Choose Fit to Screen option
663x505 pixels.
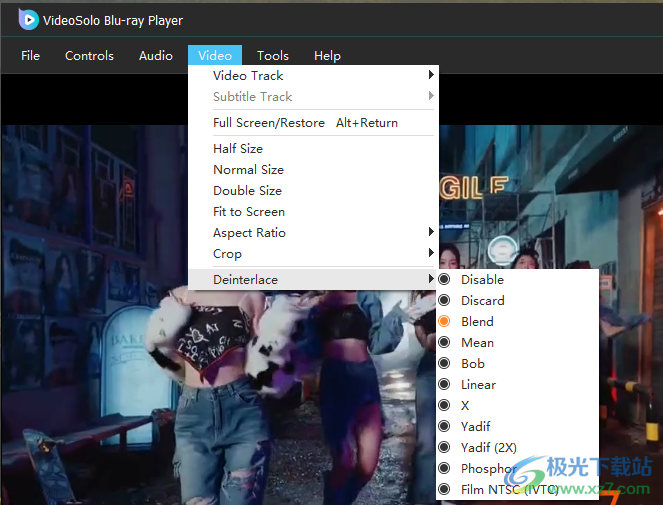click(x=313, y=211)
